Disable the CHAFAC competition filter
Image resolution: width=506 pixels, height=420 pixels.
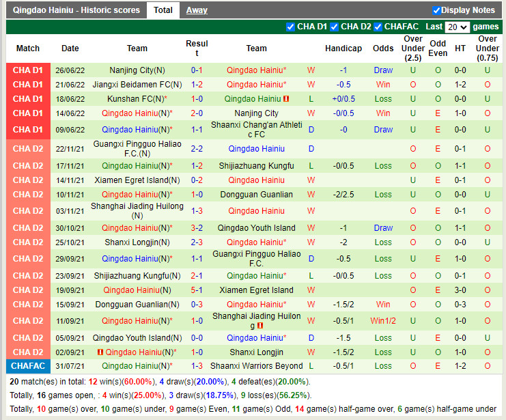378,27
